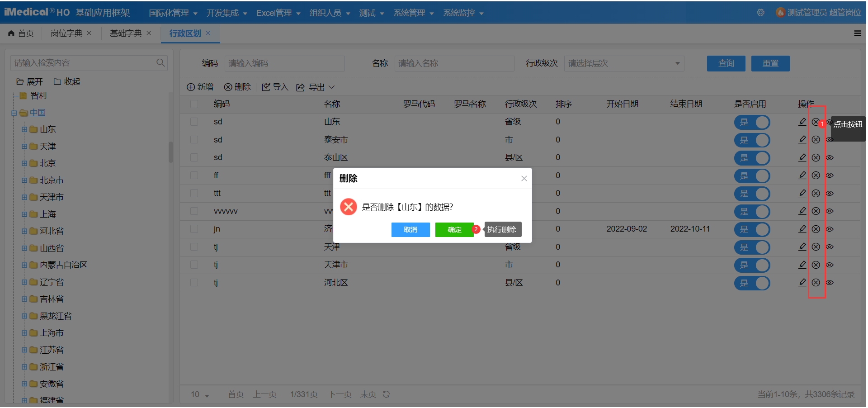Check the checkbox on the 泰安市 row
Screen dimensions: 868x408
pyautogui.click(x=194, y=140)
